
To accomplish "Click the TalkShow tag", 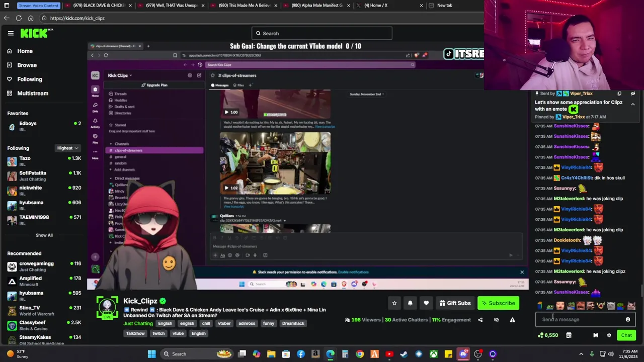I will 135,333.
